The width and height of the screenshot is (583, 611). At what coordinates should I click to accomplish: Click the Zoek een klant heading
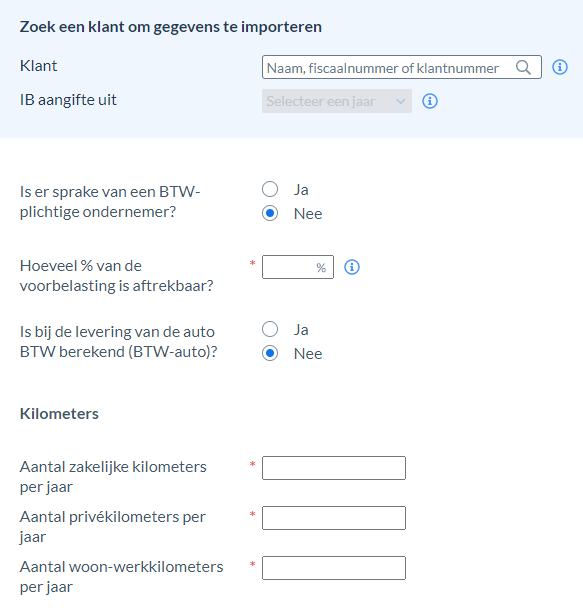pyautogui.click(x=171, y=27)
